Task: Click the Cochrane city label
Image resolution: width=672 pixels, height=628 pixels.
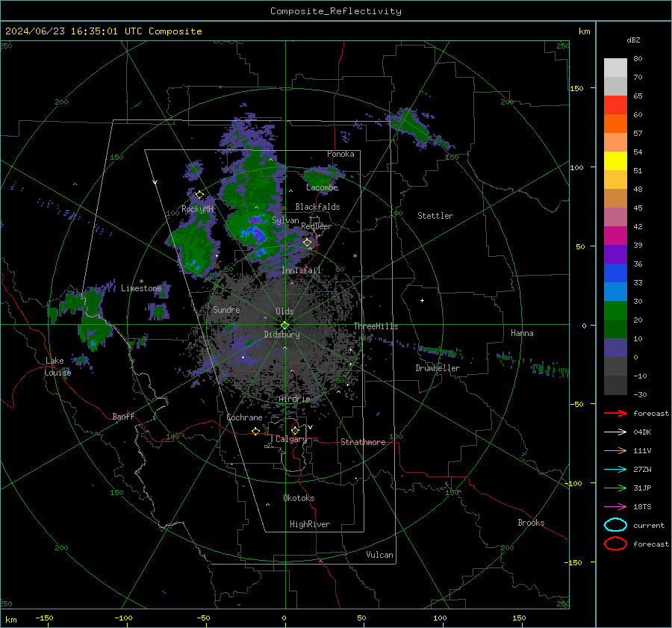Action: point(244,417)
